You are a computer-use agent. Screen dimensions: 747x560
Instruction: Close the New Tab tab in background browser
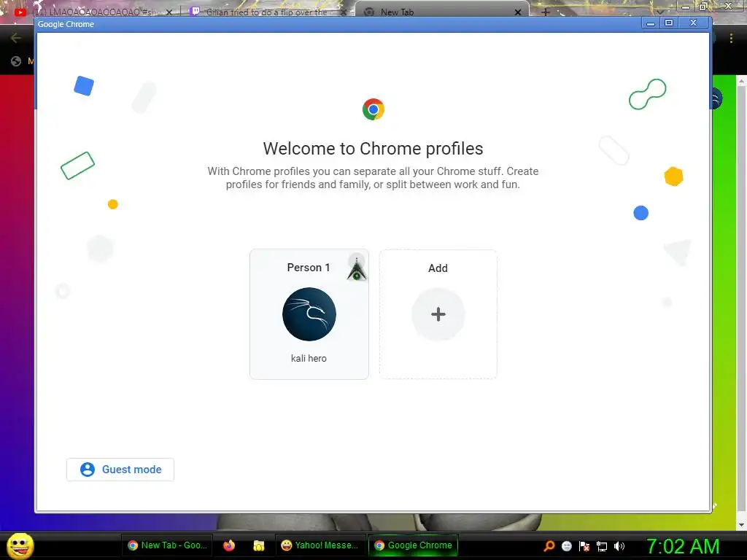518,12
